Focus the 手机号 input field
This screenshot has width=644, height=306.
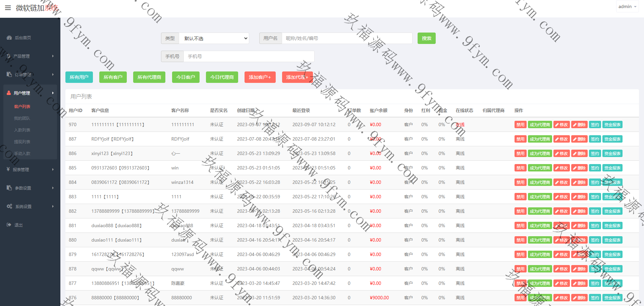pos(249,56)
